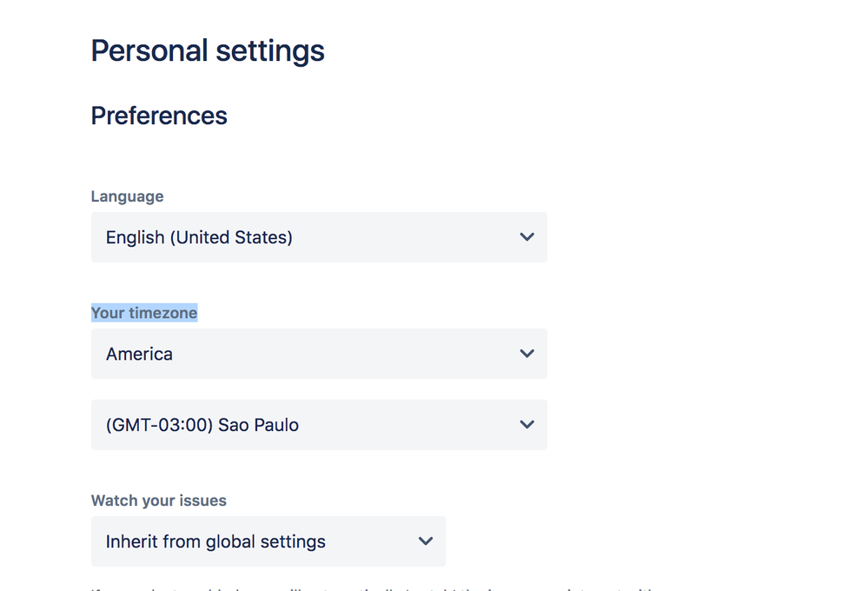The width and height of the screenshot is (868, 591).
Task: Click the Language dropdown chevron icon
Action: click(527, 236)
